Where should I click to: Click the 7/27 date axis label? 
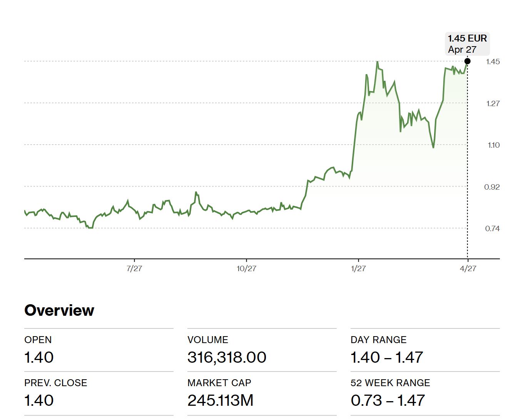pos(134,268)
